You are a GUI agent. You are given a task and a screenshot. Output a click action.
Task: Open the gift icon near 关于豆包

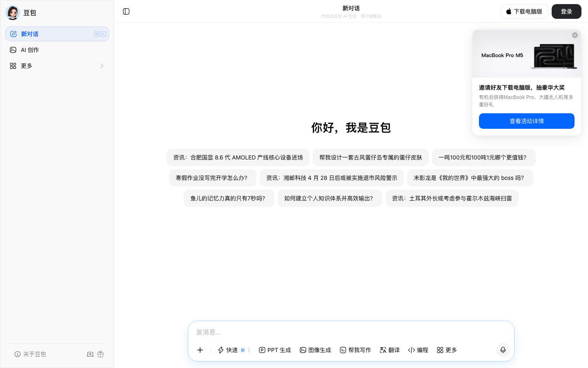[100, 354]
